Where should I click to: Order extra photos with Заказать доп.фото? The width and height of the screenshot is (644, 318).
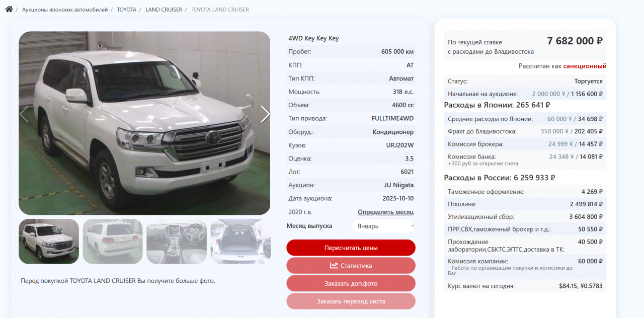[351, 283]
